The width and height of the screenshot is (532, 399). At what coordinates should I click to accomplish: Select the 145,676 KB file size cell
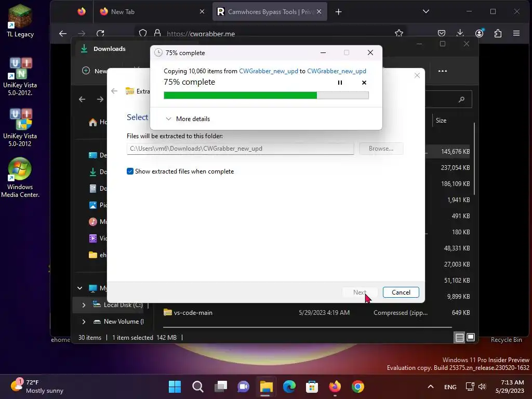point(455,151)
